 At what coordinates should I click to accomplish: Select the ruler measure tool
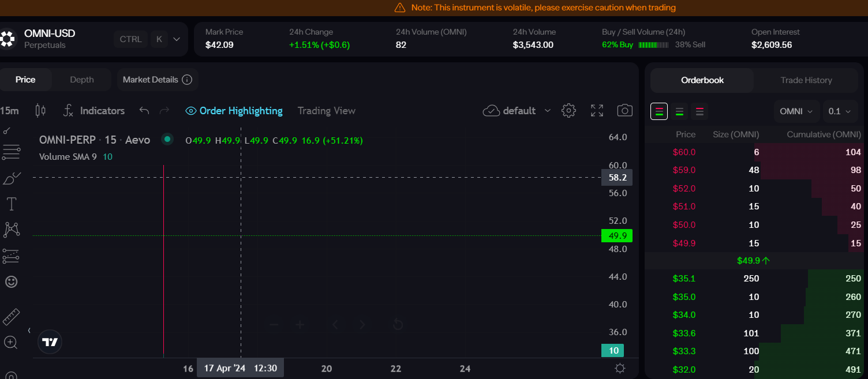coord(11,317)
